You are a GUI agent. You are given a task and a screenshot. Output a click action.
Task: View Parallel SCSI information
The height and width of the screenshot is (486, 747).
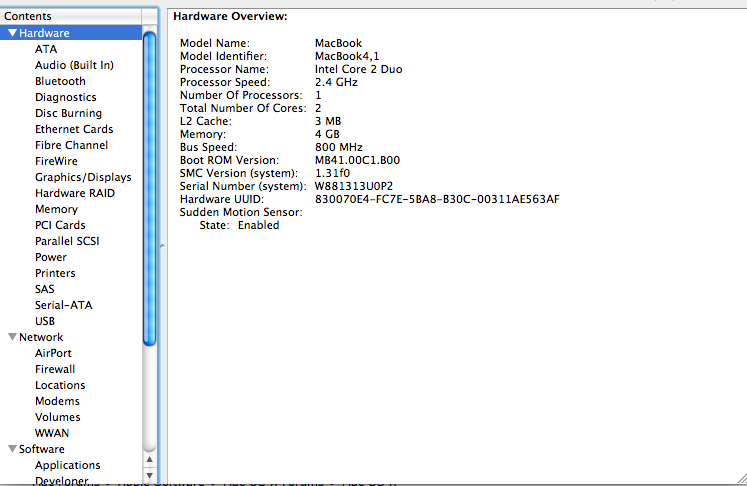tap(67, 241)
